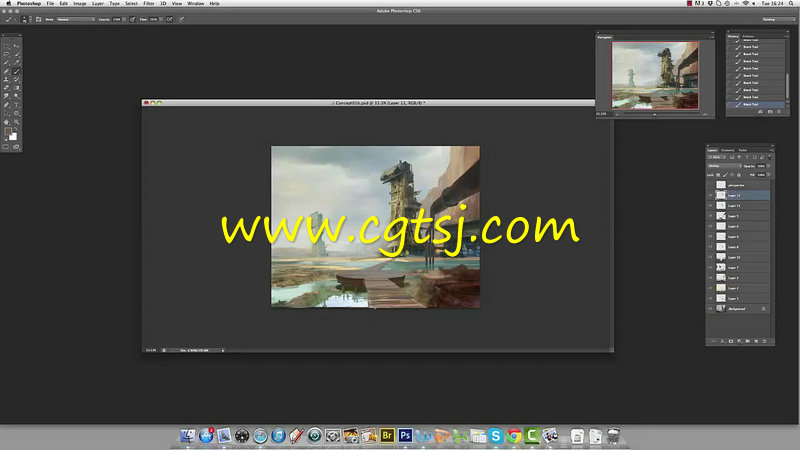Open the Layer menu
The image size is (800, 450).
point(97,4)
